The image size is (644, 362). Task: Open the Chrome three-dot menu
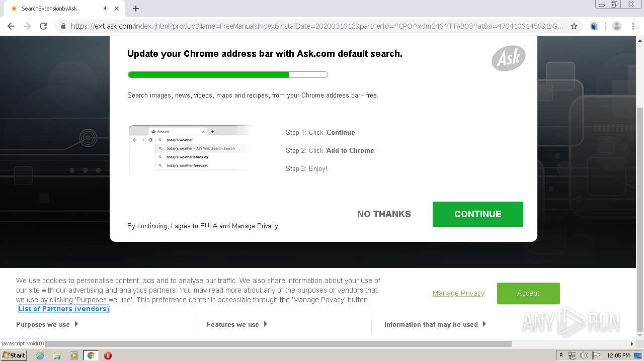click(x=633, y=26)
